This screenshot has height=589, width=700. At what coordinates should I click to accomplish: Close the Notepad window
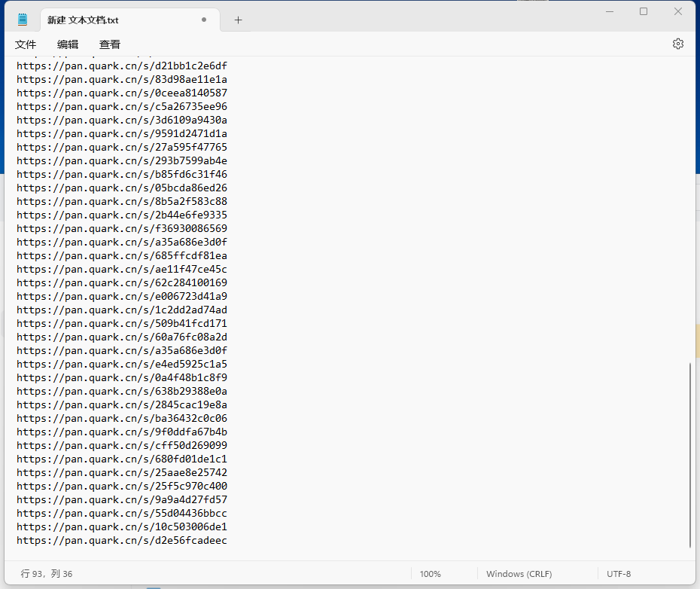677,11
